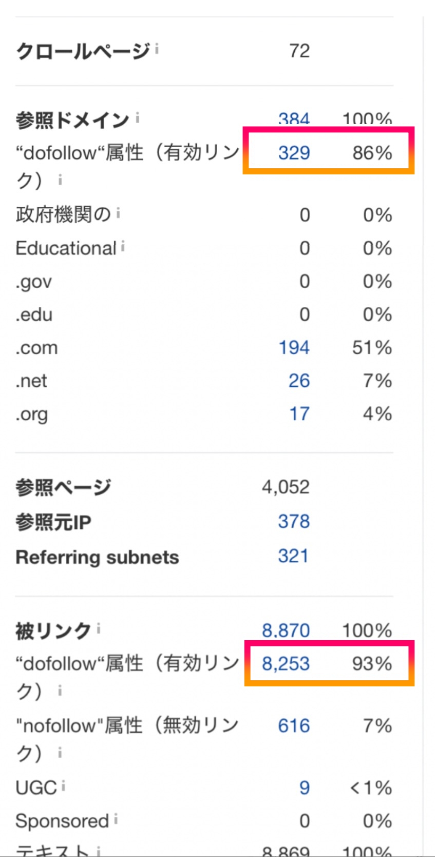Click info icon beside 参照ドメイン
The width and height of the screenshot is (435, 868).
137,119
